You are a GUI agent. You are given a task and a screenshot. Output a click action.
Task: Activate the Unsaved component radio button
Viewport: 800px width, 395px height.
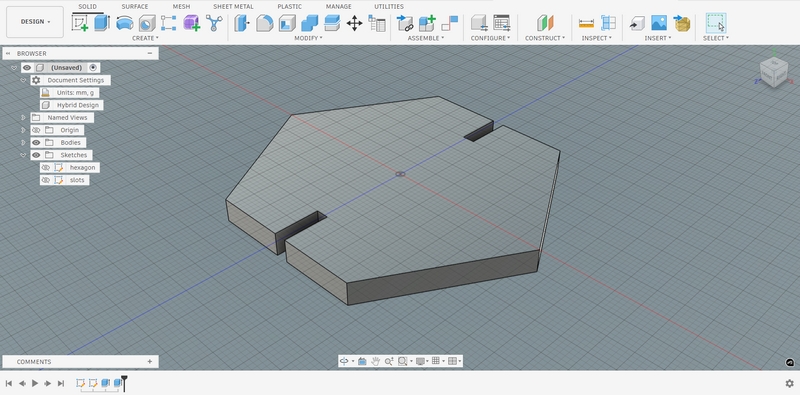point(93,67)
